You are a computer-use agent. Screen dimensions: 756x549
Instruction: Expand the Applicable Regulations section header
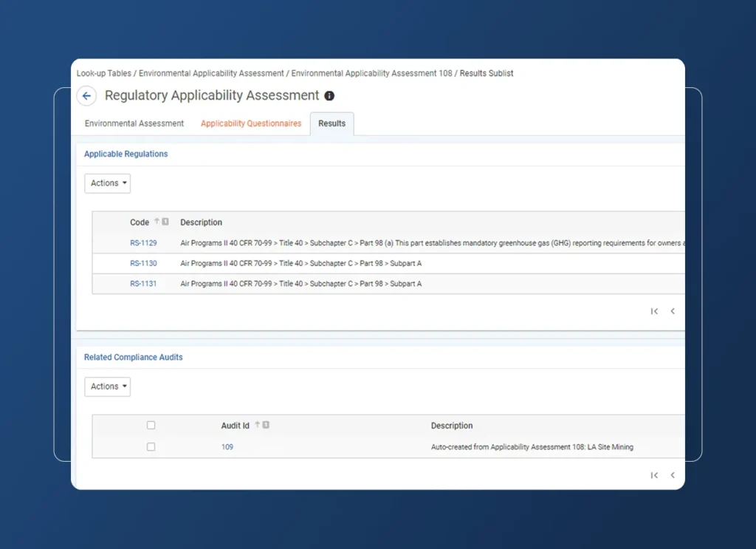tap(126, 154)
